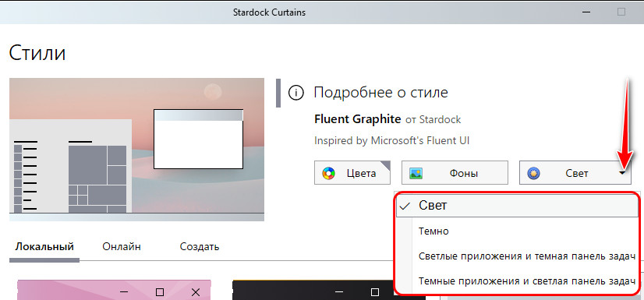Click the Фоны button

pyautogui.click(x=455, y=173)
